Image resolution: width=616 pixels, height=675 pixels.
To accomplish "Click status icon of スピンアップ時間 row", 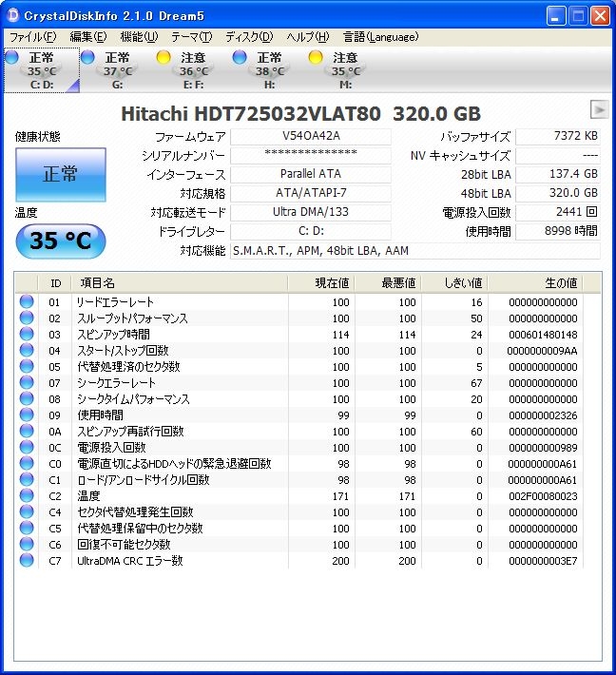I will pos(27,334).
